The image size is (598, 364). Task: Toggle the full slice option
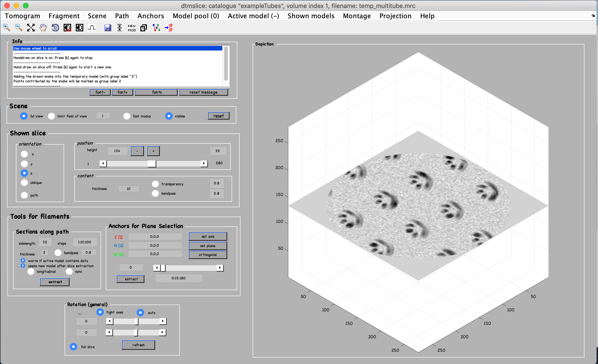73,346
